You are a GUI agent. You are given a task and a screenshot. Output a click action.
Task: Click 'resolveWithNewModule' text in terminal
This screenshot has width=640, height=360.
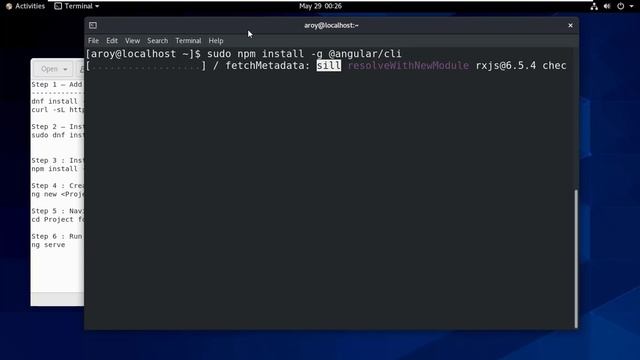click(408, 66)
